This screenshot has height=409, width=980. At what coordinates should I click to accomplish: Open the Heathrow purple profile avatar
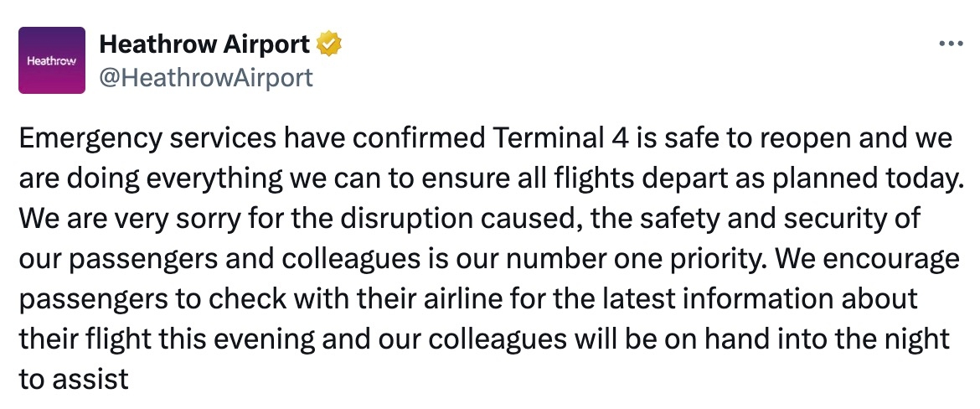[52, 60]
